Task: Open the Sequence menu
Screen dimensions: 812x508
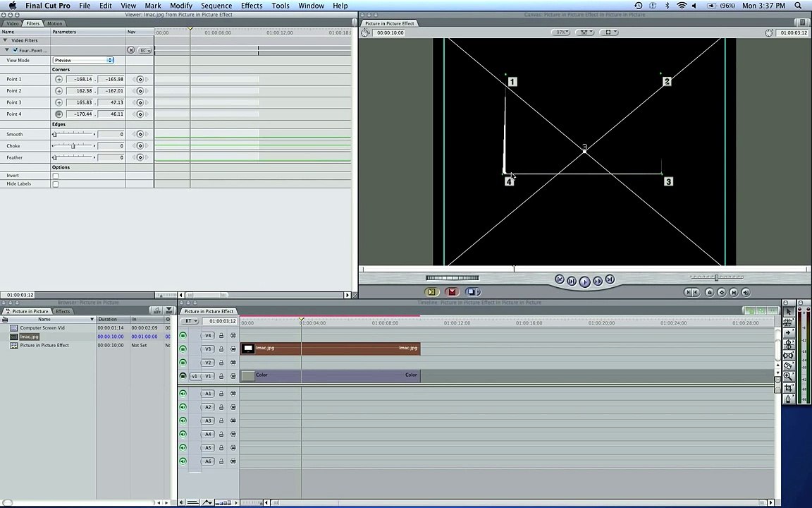Action: [x=216, y=6]
